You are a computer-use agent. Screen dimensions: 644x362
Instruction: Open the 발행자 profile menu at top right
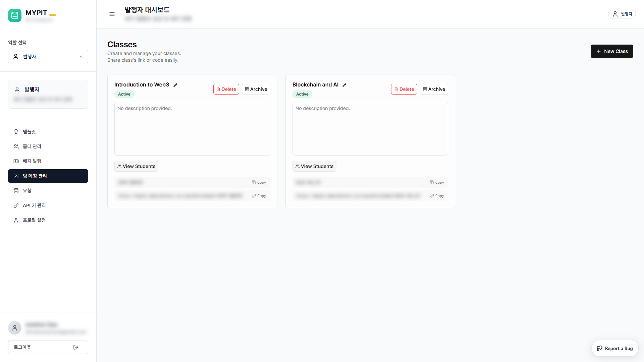pyautogui.click(x=622, y=14)
